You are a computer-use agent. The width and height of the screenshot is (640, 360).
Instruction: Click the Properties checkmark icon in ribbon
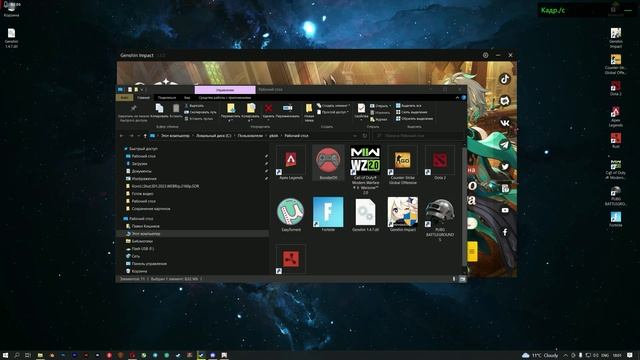[x=361, y=108]
